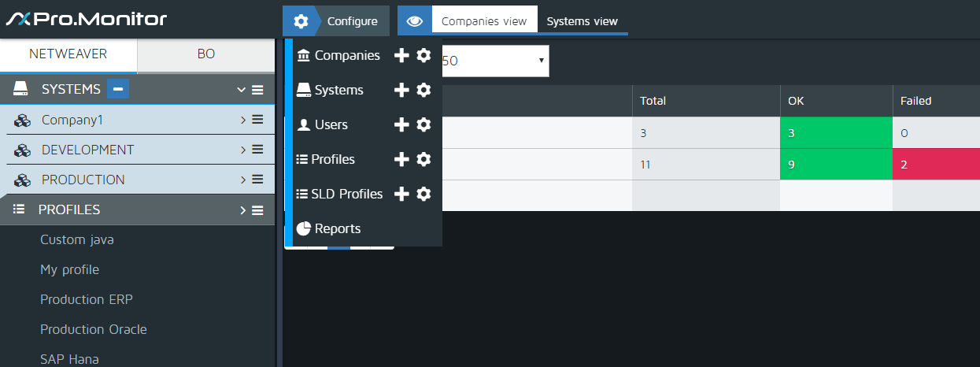Select the DEVELOPMENT tree item
Screen dimensions: 980x367
point(87,150)
